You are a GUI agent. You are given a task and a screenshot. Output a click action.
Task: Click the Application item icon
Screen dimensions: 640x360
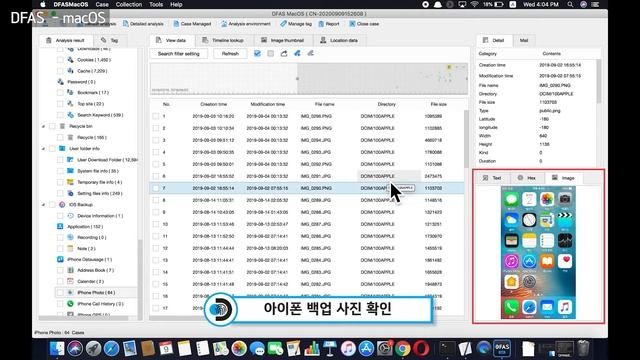click(x=60, y=227)
